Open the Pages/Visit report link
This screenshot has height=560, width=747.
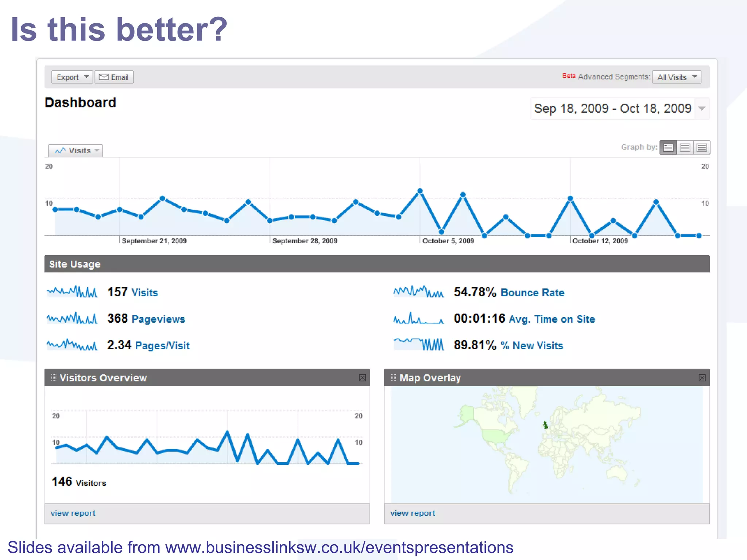click(162, 345)
